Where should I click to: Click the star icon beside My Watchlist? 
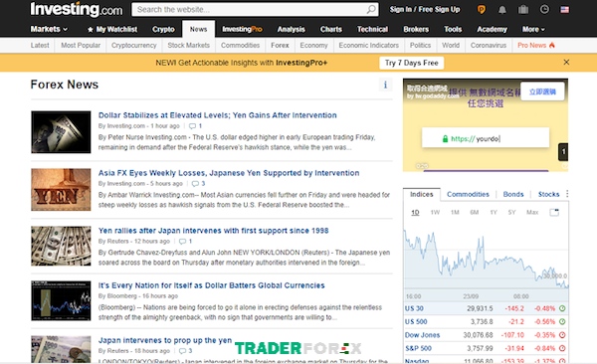click(91, 29)
